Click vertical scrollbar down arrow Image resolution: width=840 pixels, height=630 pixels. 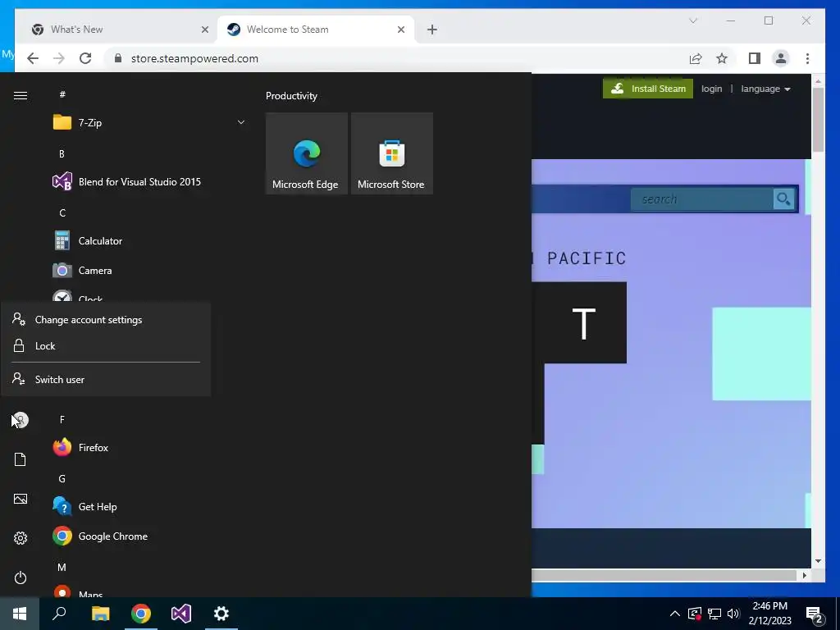click(818, 561)
